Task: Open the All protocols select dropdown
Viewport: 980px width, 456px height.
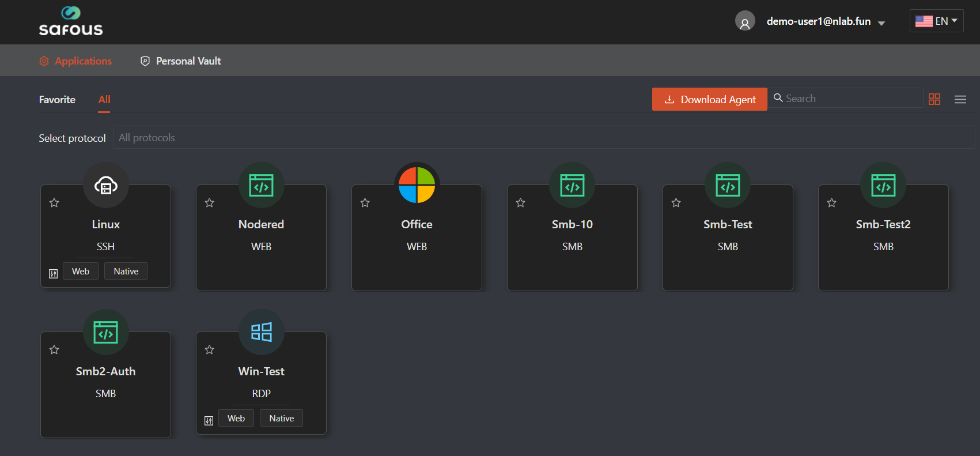Action: click(x=543, y=138)
